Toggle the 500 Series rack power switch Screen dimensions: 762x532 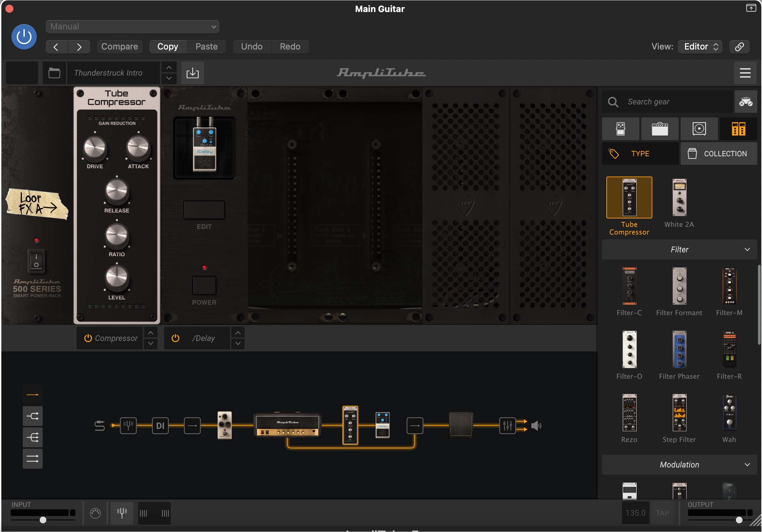click(x=36, y=261)
